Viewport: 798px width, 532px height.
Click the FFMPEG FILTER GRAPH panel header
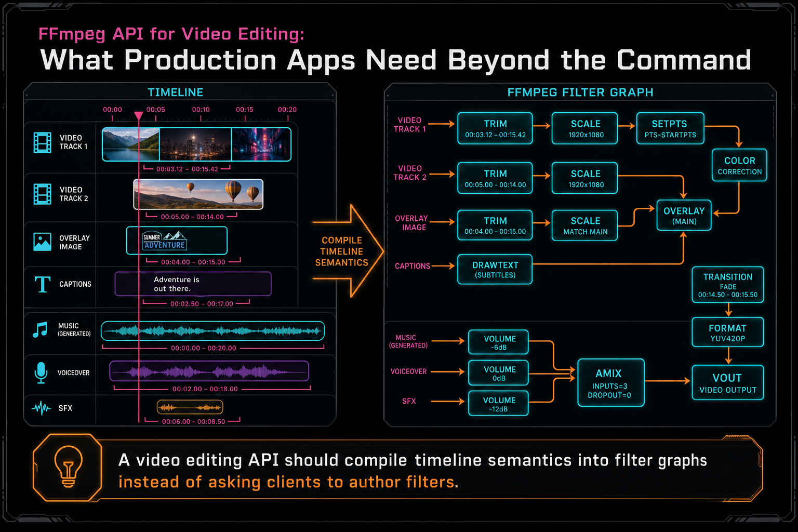pos(580,92)
